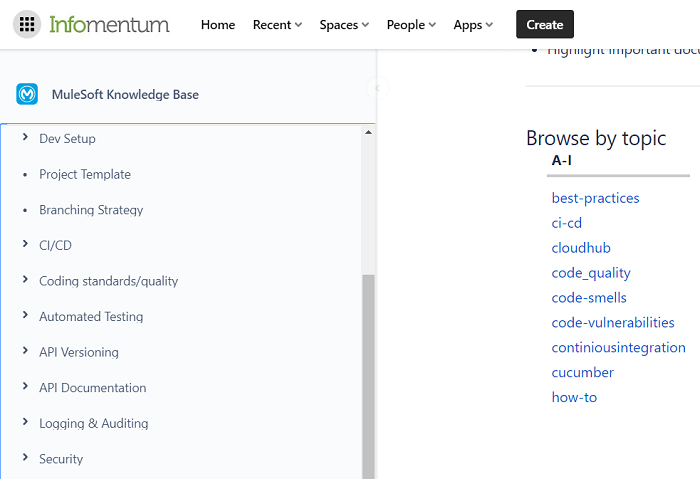Open the Automated Testing page

(x=91, y=317)
